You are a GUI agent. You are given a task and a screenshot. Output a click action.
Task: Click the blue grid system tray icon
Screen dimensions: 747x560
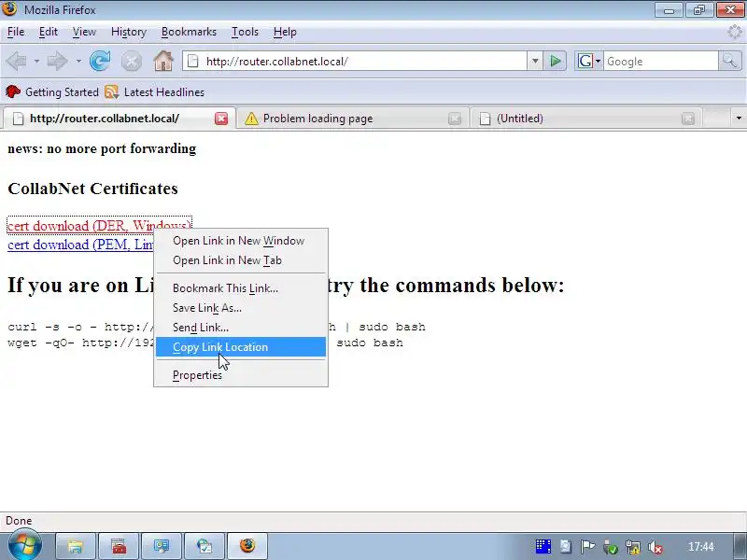click(x=543, y=547)
